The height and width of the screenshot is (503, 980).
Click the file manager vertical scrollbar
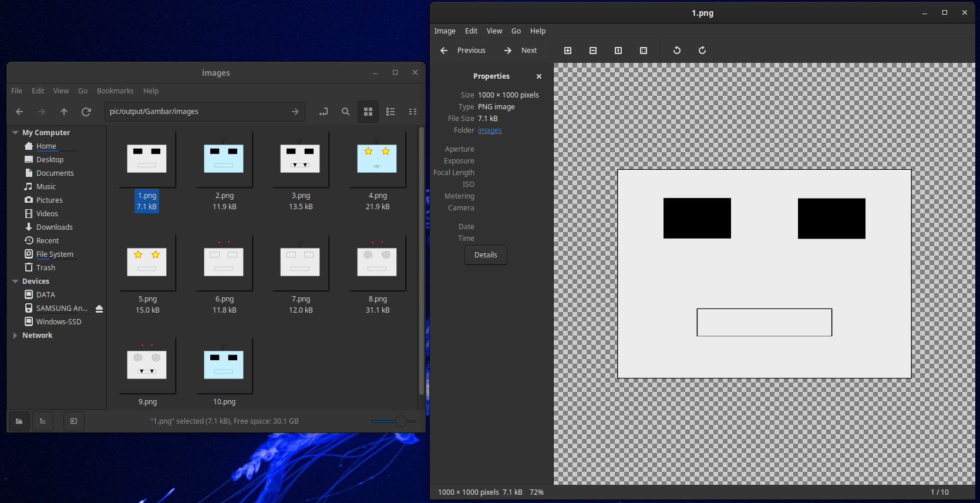coord(421,261)
